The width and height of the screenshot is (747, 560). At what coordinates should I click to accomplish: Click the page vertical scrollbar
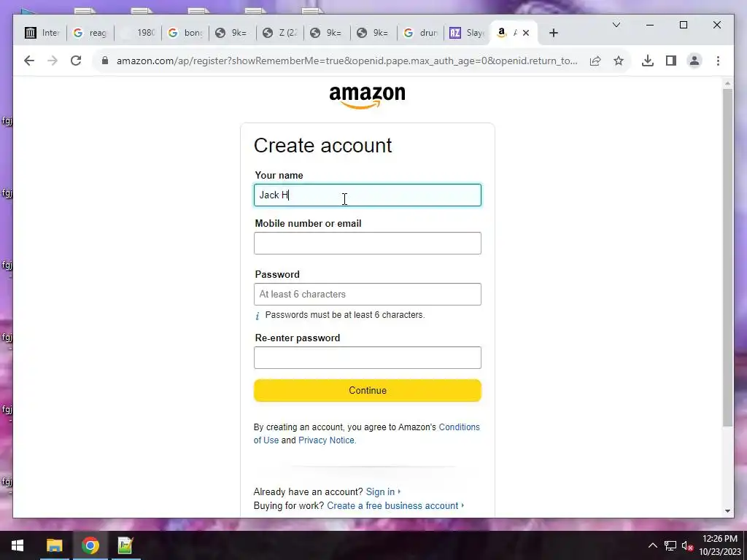point(727,257)
